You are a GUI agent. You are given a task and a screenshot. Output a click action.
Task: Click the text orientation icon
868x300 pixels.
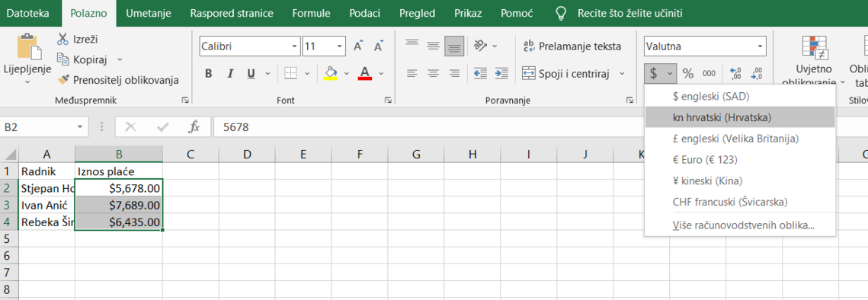(480, 46)
